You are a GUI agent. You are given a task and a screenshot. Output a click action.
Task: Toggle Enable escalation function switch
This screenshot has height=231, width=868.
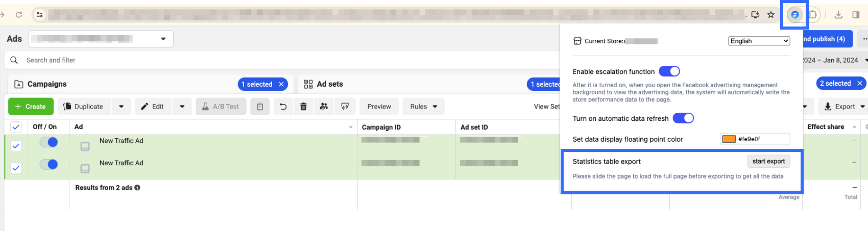pyautogui.click(x=669, y=71)
